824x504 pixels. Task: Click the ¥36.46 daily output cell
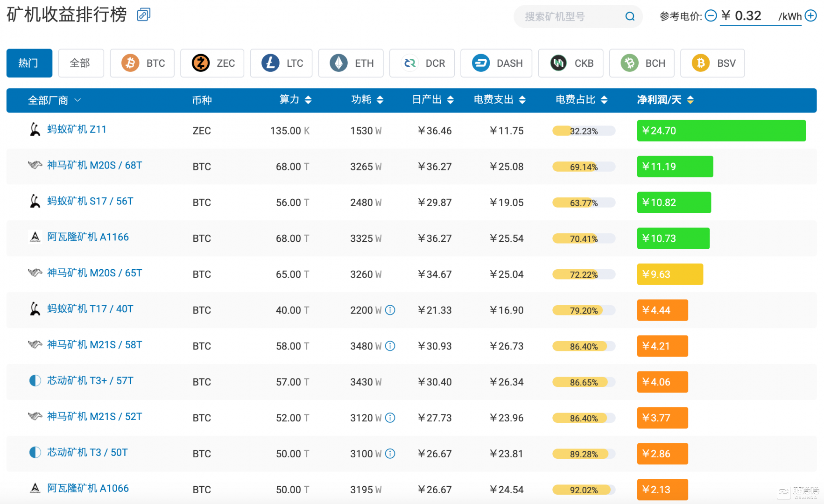435,131
